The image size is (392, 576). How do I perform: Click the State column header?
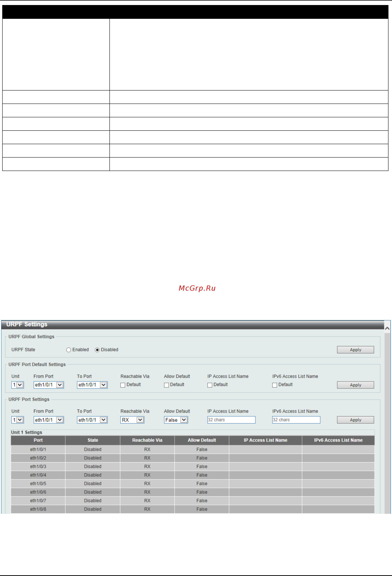point(93,440)
